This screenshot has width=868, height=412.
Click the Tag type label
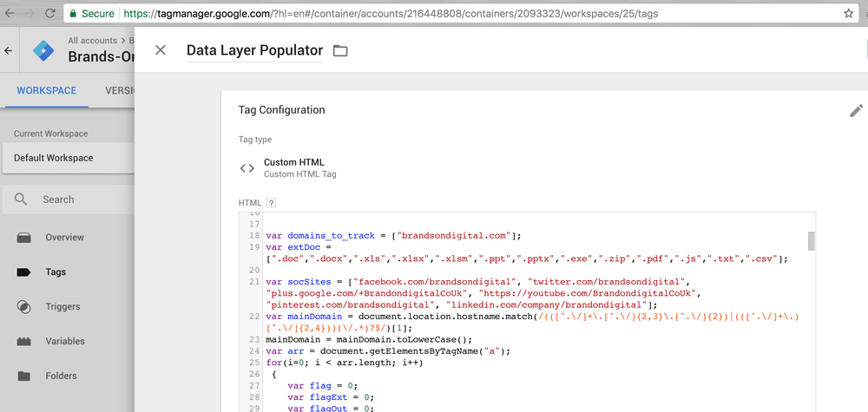coord(255,140)
